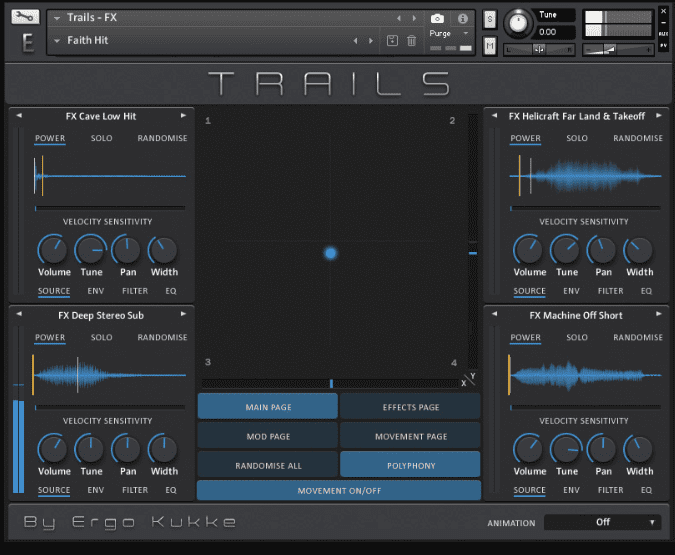The width and height of the screenshot is (675, 555).
Task: Open ENV tab of FX Cave Low Hit
Action: [96, 291]
